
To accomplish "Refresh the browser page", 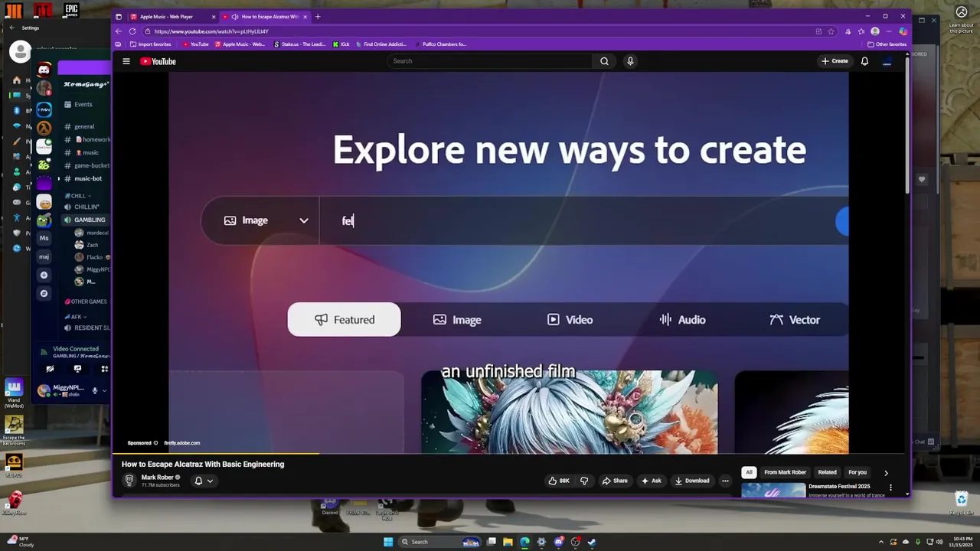I will (x=132, y=31).
